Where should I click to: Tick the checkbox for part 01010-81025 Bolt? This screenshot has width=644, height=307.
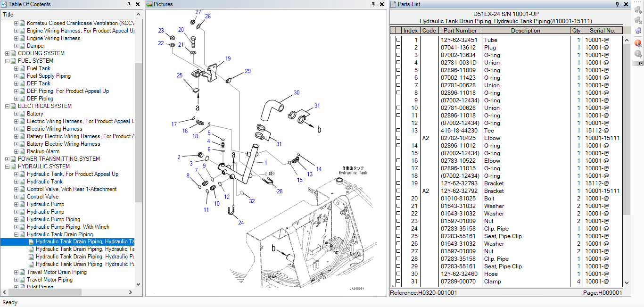[398, 199]
